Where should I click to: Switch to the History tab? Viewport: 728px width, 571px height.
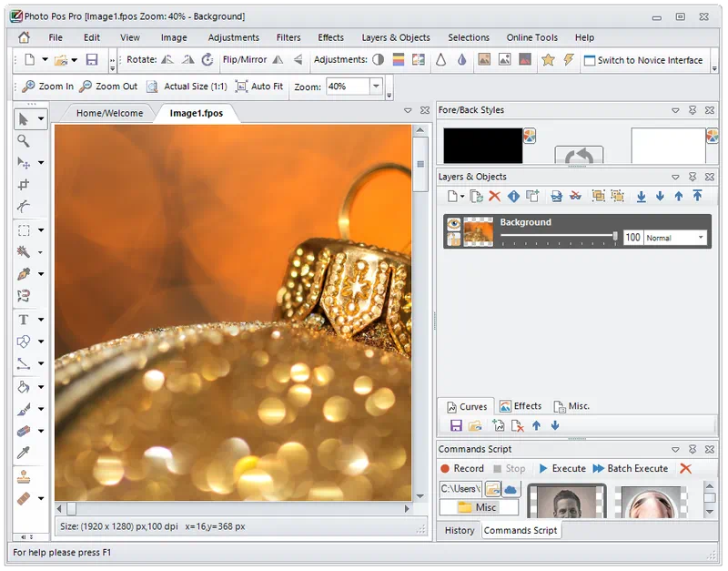pos(460,530)
